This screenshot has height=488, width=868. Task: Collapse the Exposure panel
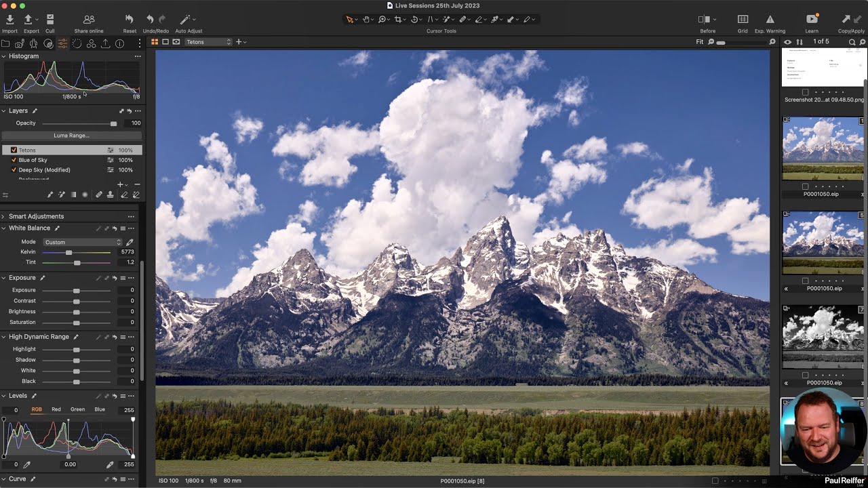tap(4, 278)
